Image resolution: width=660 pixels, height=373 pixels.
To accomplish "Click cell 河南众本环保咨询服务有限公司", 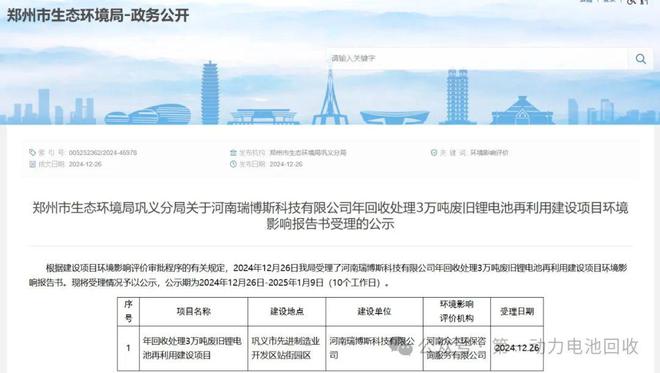I will pos(457,348).
